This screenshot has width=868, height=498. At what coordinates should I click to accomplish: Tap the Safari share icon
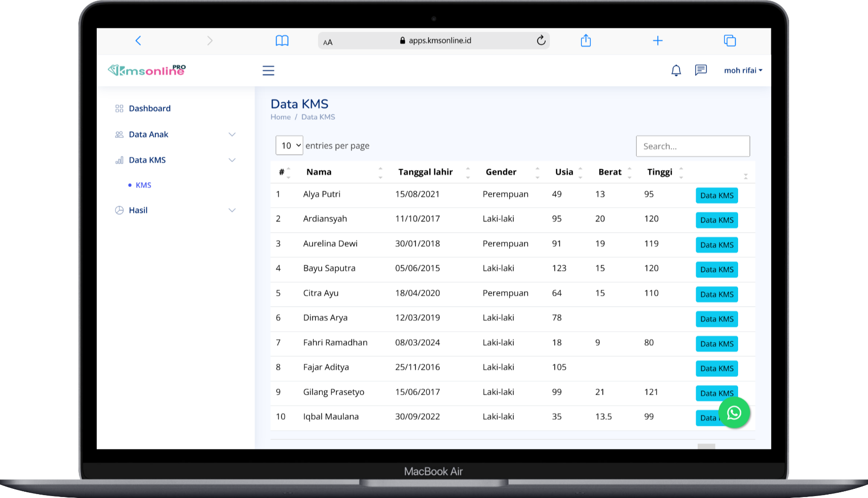(586, 41)
